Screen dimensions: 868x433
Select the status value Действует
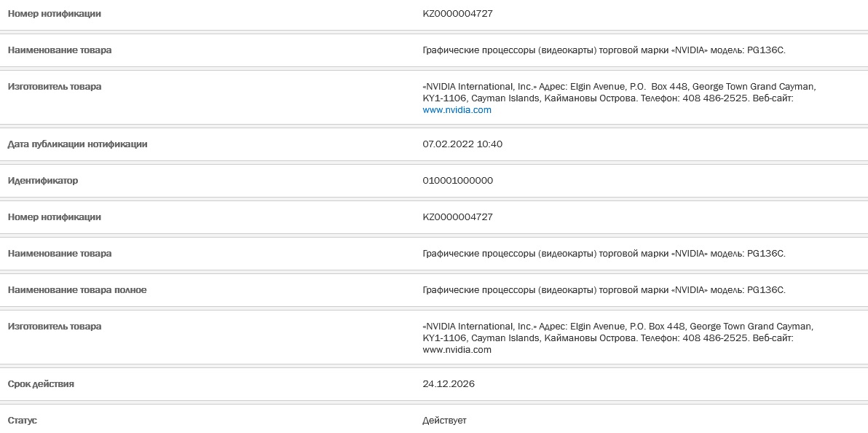coord(444,421)
